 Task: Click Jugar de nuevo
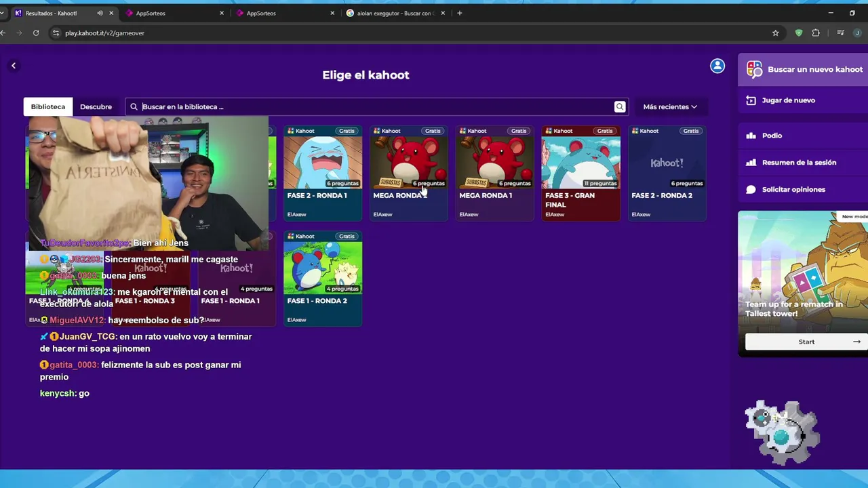point(803,100)
